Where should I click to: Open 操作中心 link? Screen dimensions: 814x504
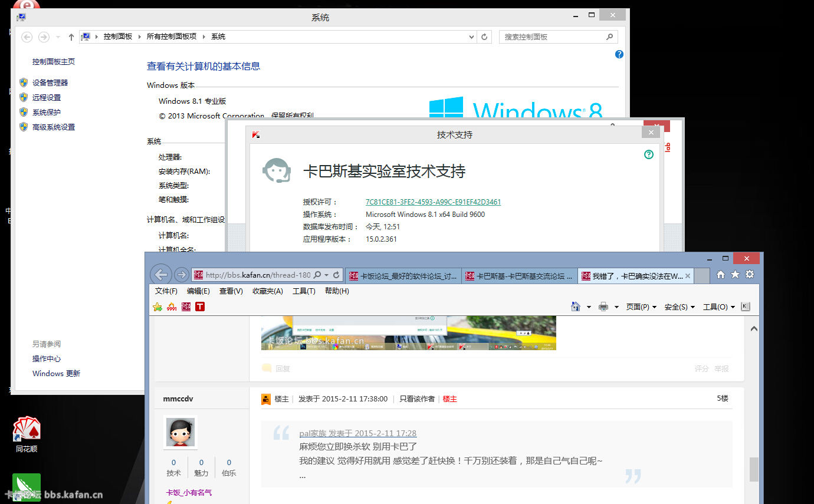[47, 359]
